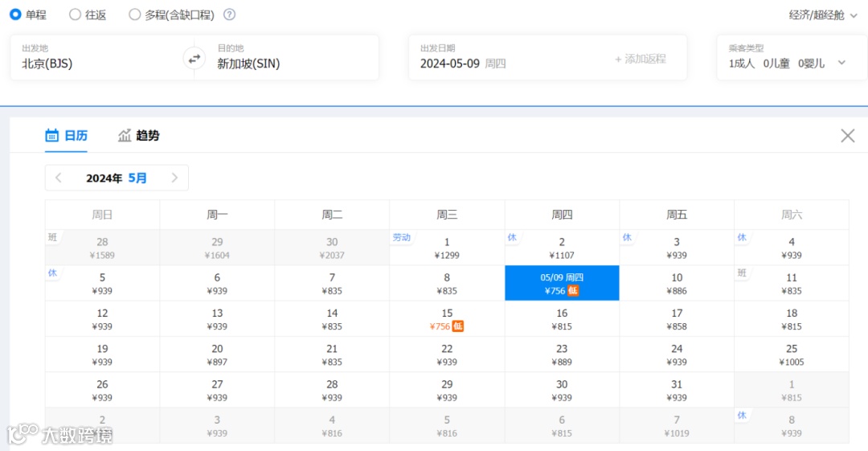Go to previous month arrow
This screenshot has height=451, width=868.
click(x=59, y=178)
